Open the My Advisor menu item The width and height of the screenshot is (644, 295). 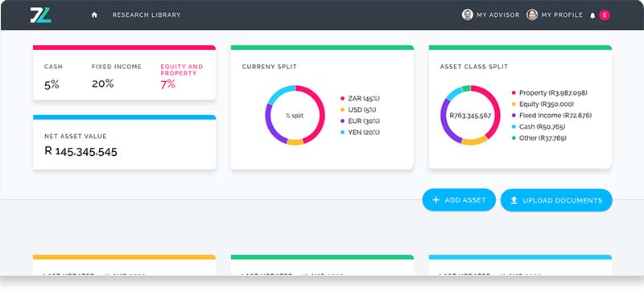pyautogui.click(x=497, y=14)
